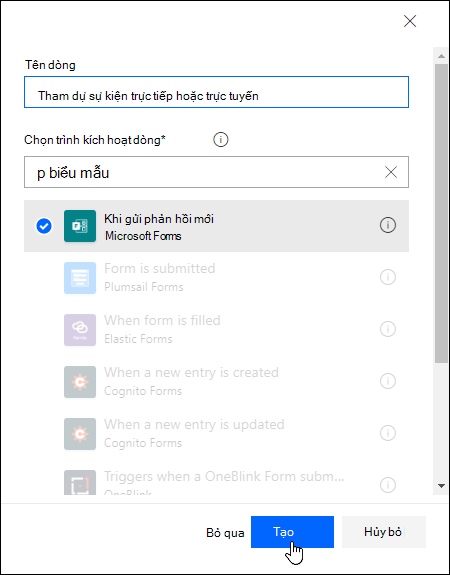This screenshot has height=575, width=450.
Task: Click the OneBlink connector icon
Action: (x=80, y=483)
